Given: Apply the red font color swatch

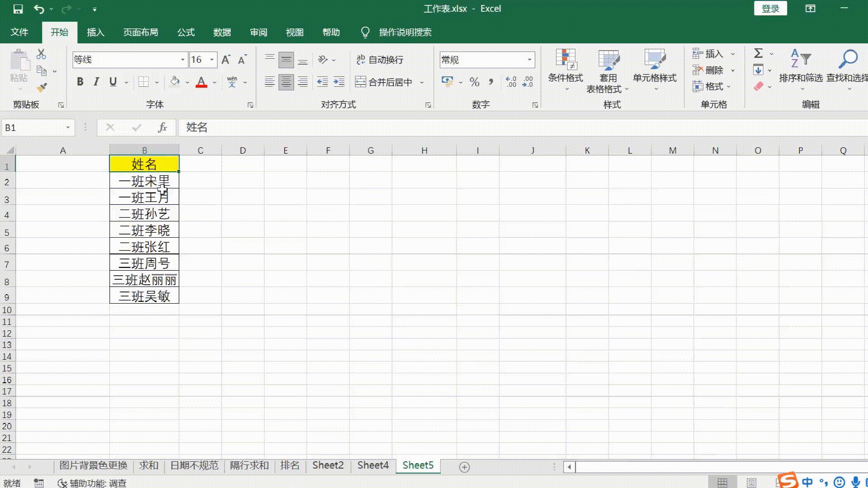Looking at the screenshot, I should 202,82.
